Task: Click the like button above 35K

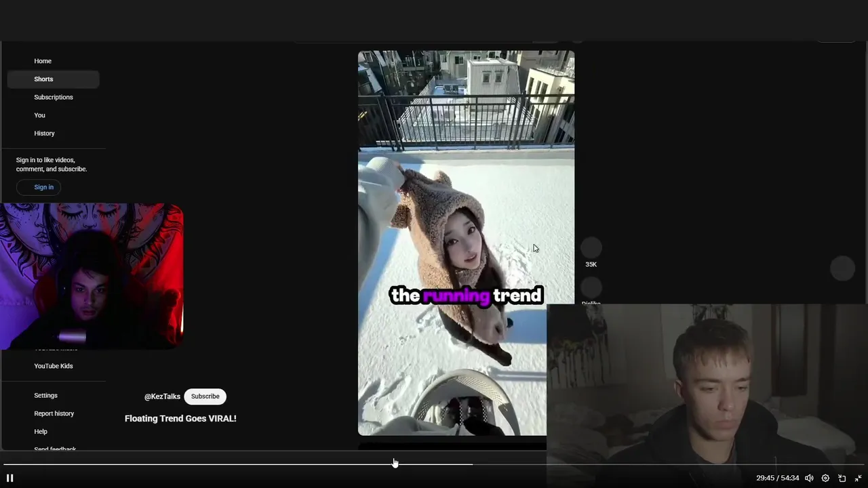Action: pos(591,247)
